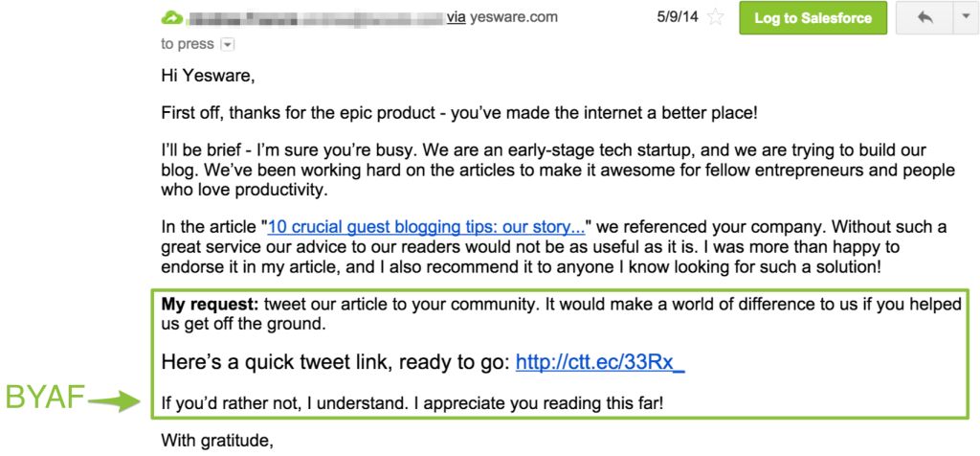This screenshot has width=980, height=456.
Task: Click the "to press" recipient text
Action: click(188, 44)
